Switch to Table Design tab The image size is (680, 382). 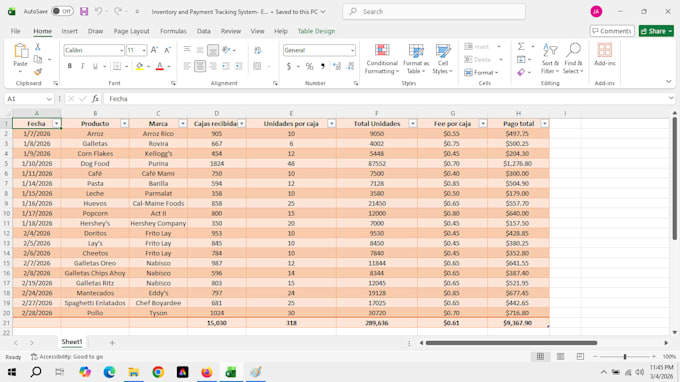(316, 31)
